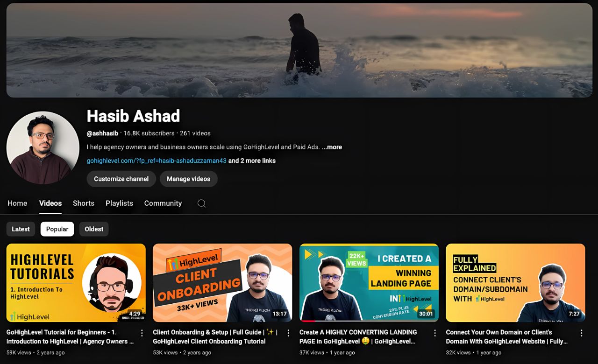
Task: Open the Shorts tab
Action: (84, 203)
